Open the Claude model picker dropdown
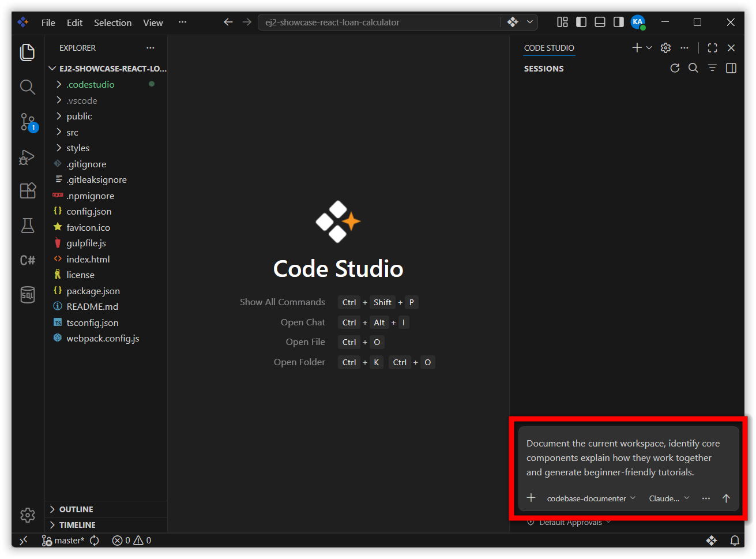The width and height of the screenshot is (756, 559). [669, 498]
